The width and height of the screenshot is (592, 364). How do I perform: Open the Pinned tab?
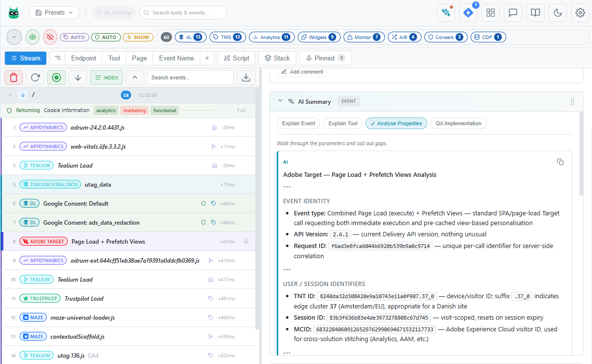(x=325, y=58)
